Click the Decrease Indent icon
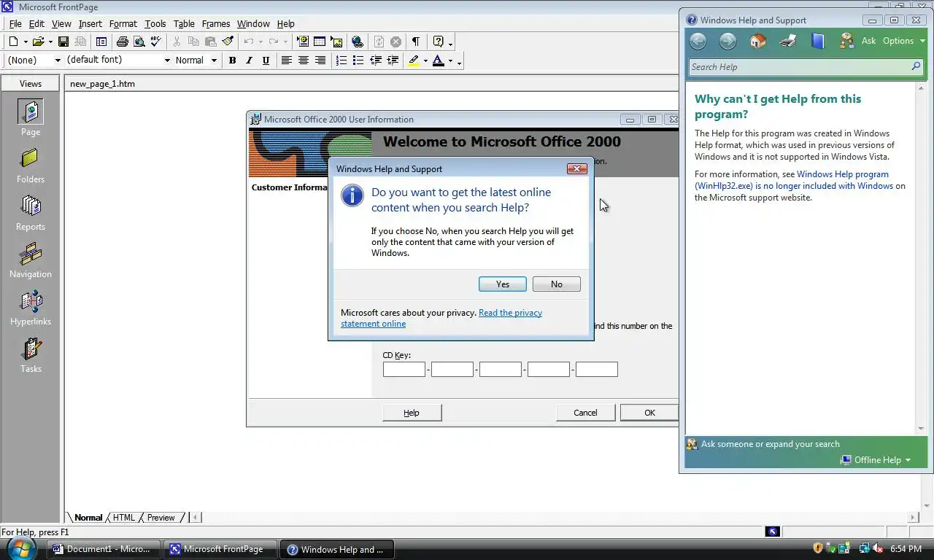This screenshot has width=934, height=560. click(376, 61)
